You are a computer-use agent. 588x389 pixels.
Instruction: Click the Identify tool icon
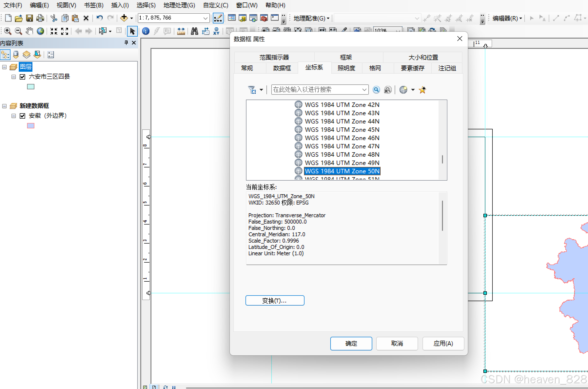pos(146,31)
